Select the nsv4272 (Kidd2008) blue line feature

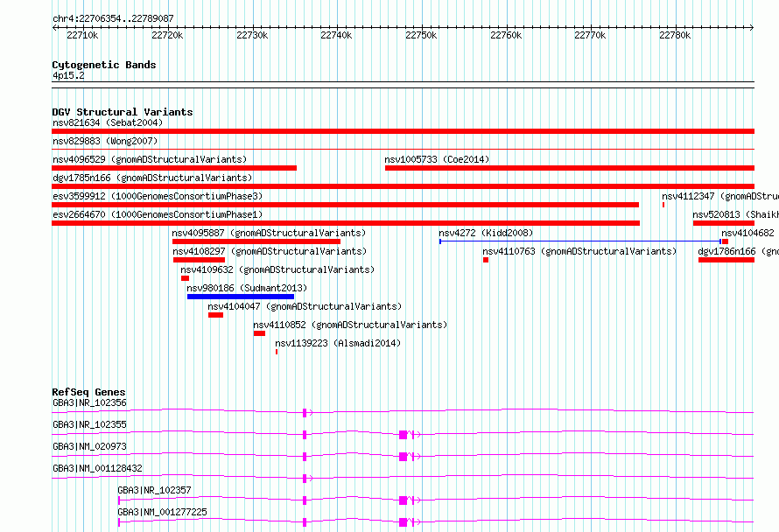(580, 241)
